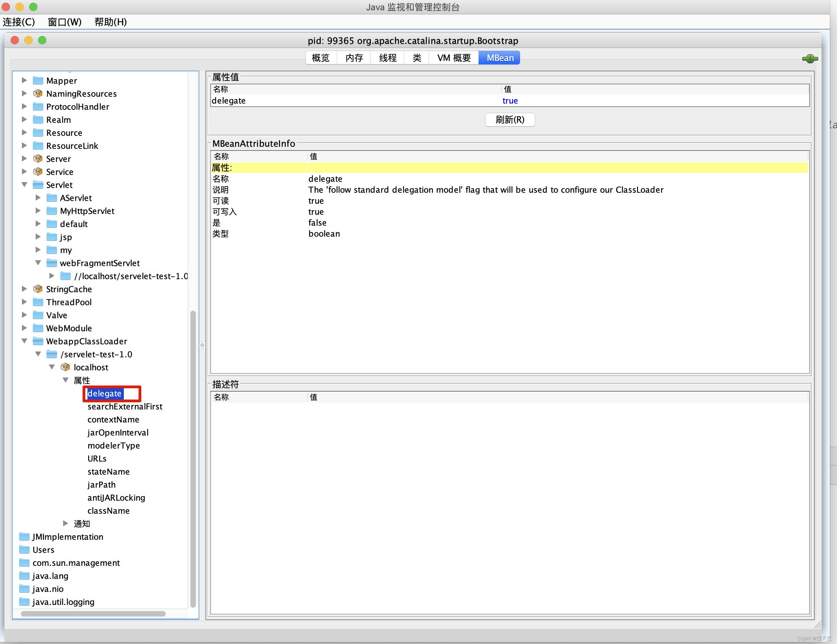The image size is (837, 644).
Task: Click the NamingResources MBean bean icon
Action: (x=37, y=94)
